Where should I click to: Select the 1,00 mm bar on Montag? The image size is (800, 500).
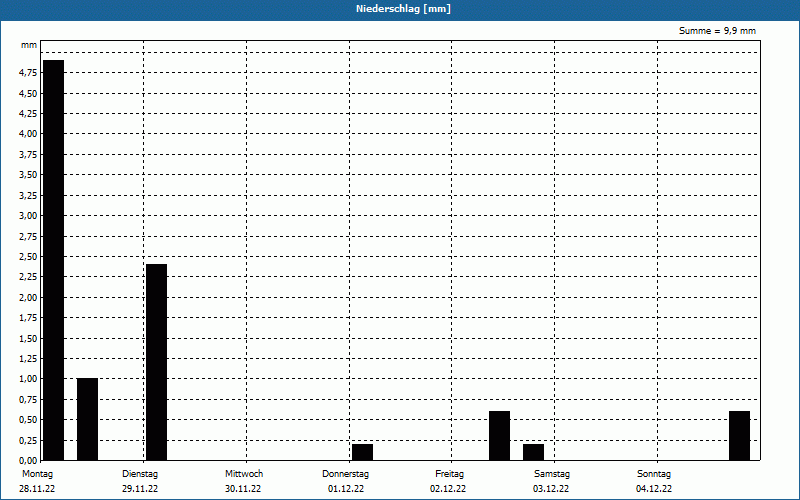[x=87, y=419]
